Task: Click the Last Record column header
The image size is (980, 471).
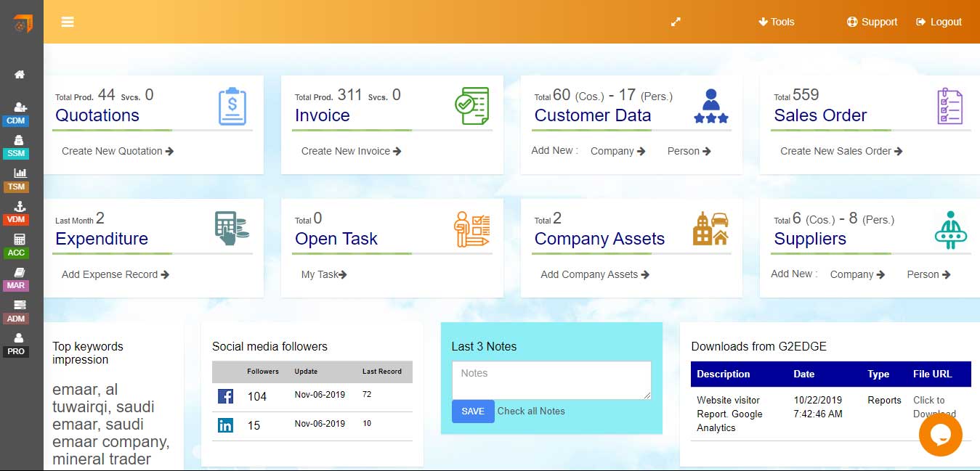Action: tap(382, 372)
